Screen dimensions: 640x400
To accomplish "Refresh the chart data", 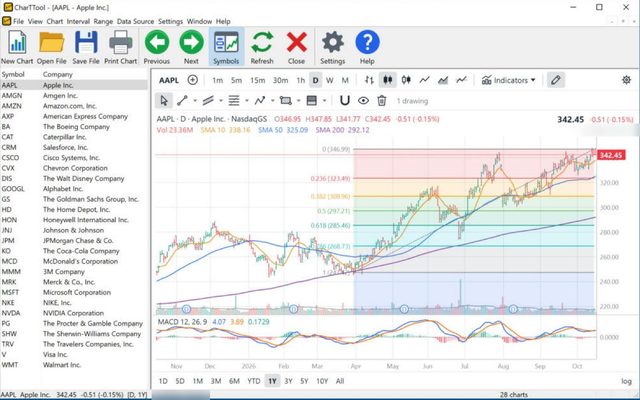I will click(x=262, y=42).
